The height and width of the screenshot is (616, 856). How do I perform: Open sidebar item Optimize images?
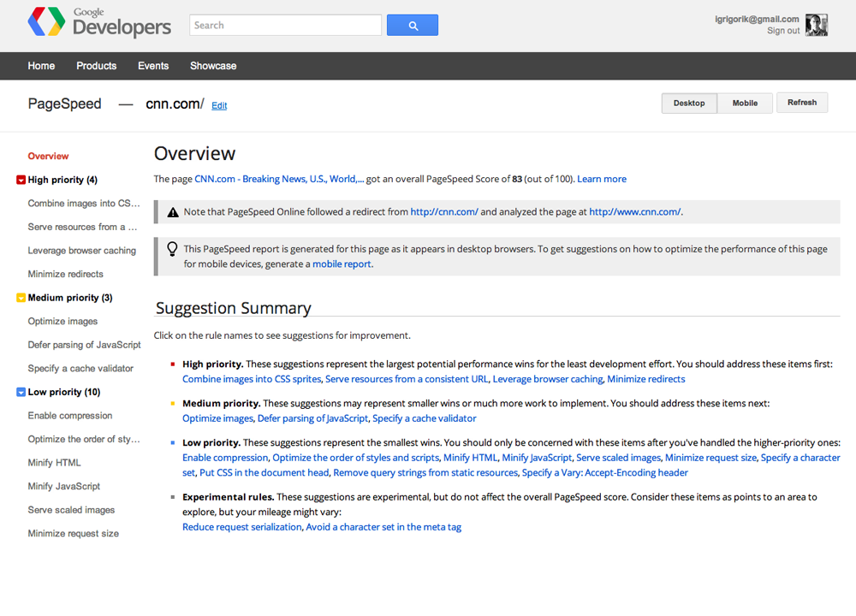62,322
